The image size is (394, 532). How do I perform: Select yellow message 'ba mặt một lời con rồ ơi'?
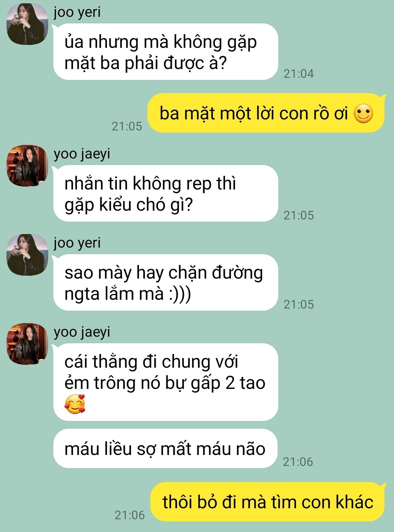[x=266, y=113]
